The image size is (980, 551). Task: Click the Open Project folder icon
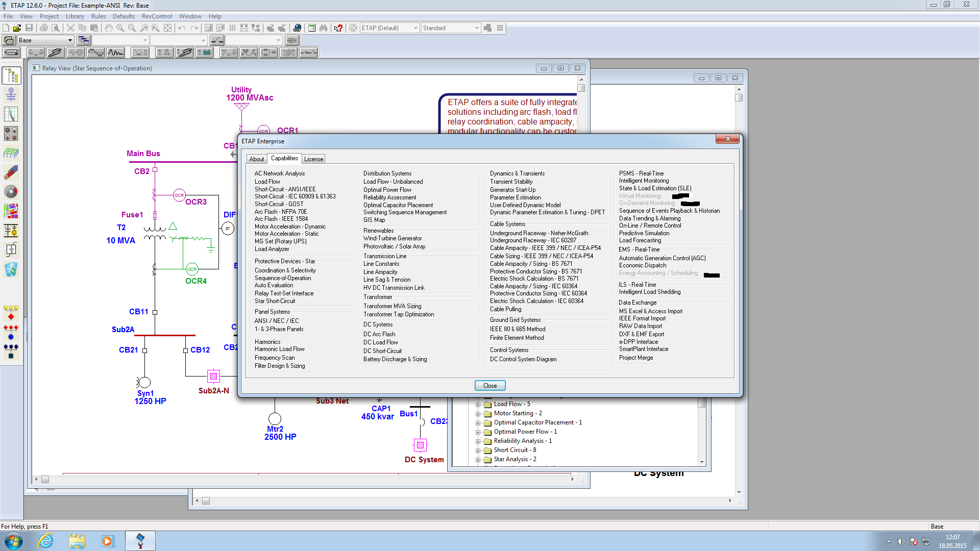click(17, 28)
